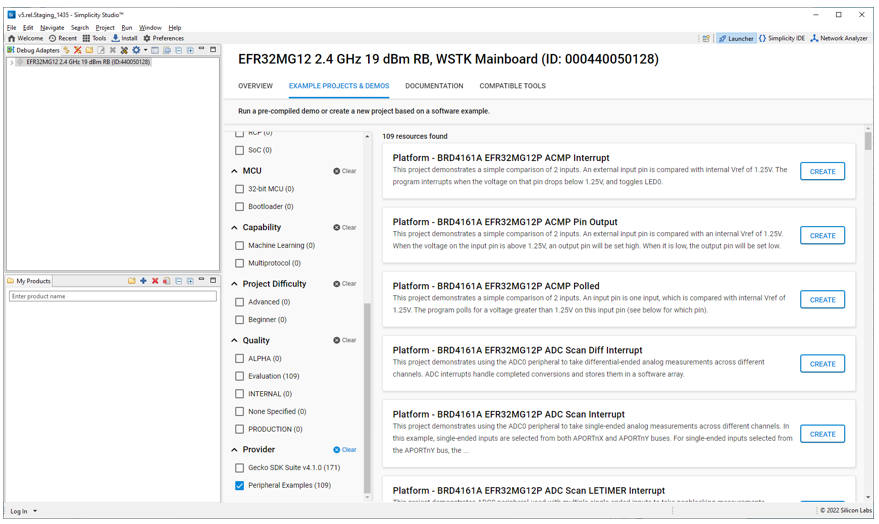879x524 pixels.
Task: Add a product with the blue plus
Action: tap(144, 281)
